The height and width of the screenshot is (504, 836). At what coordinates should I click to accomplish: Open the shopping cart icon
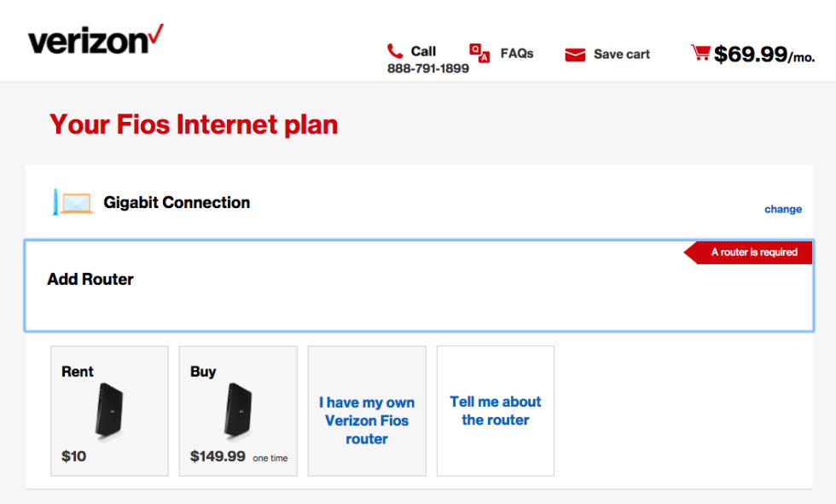coord(701,51)
